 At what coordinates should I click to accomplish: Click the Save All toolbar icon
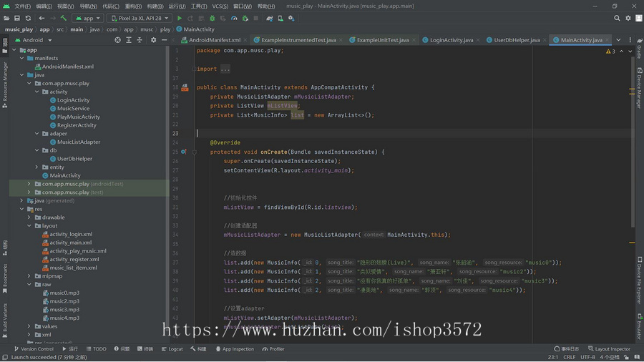17,18
